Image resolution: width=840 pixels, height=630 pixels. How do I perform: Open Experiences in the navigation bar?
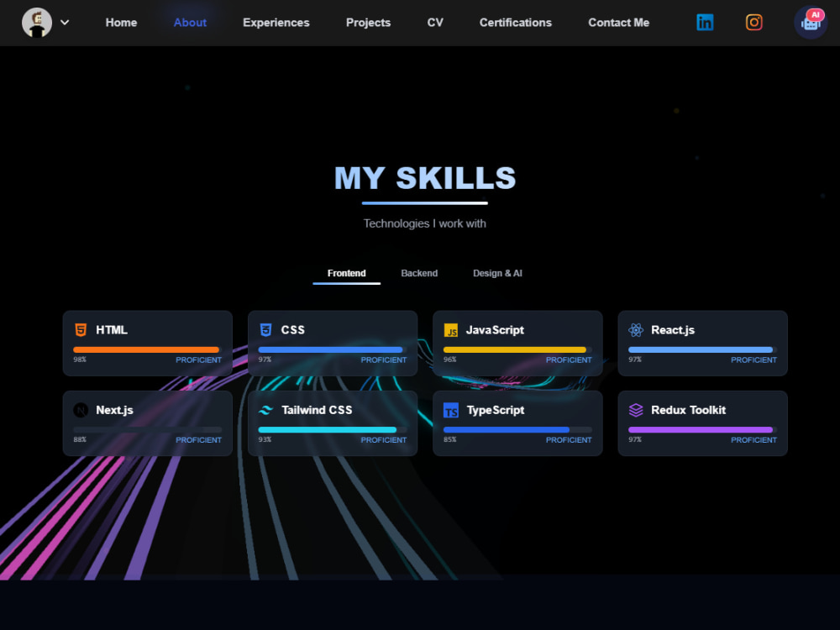coord(276,23)
